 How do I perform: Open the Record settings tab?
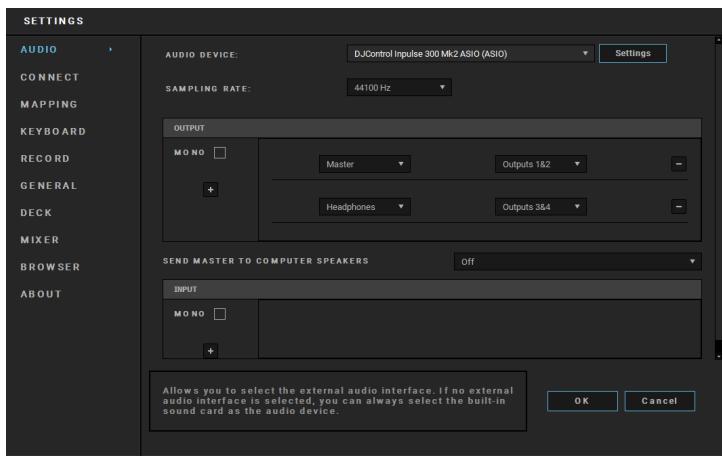pyautogui.click(x=45, y=159)
